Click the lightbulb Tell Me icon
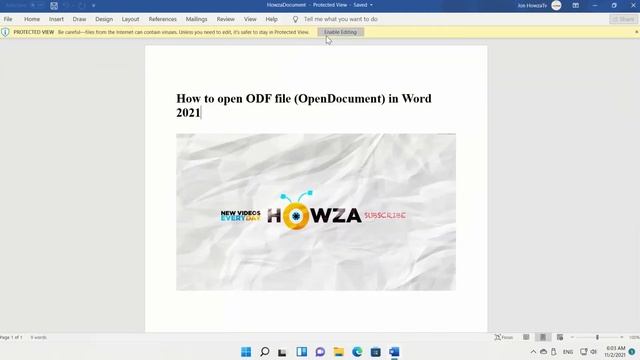This screenshot has width=640, height=360. [295, 19]
